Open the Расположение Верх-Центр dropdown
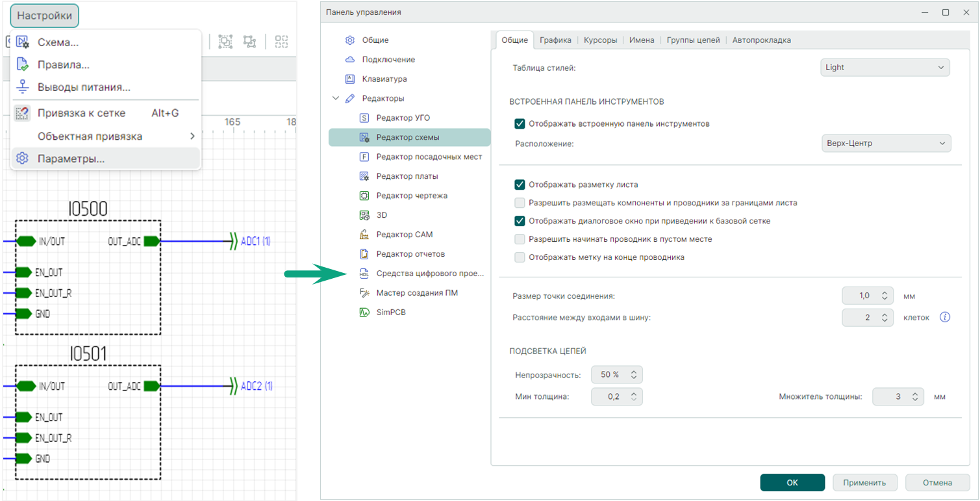The width and height of the screenshot is (980, 501). [x=886, y=143]
